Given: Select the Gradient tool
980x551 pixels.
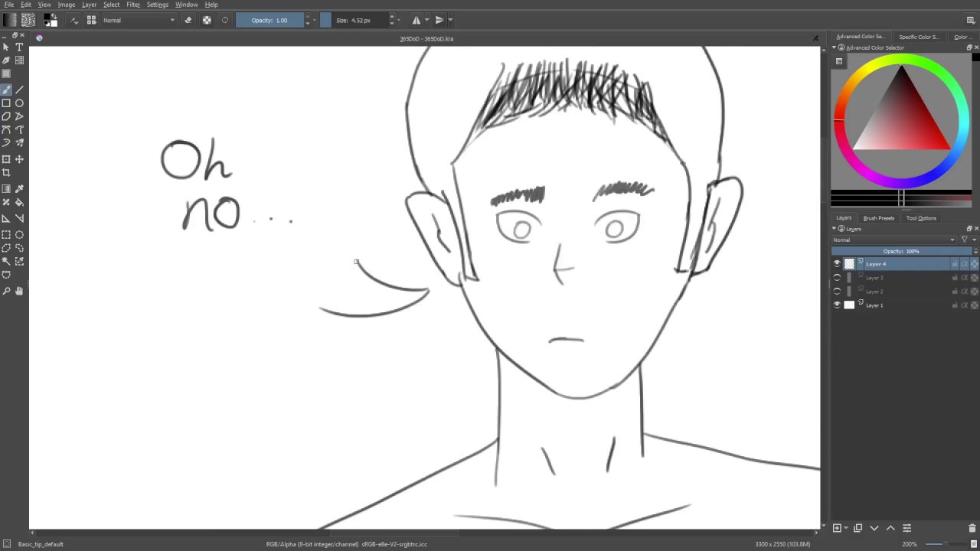Looking at the screenshot, I should tap(6, 189).
